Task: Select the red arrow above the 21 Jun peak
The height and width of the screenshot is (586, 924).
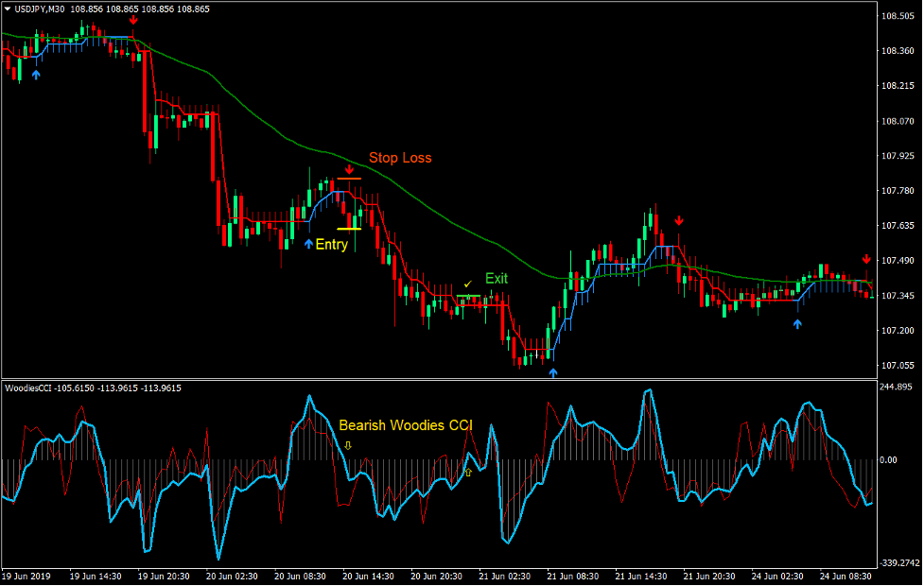Action: tap(679, 219)
